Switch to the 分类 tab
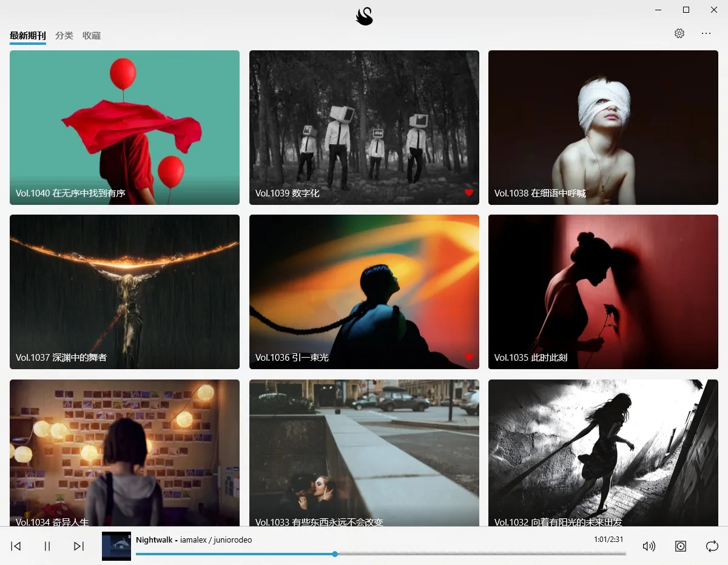The image size is (728, 565). (x=64, y=36)
